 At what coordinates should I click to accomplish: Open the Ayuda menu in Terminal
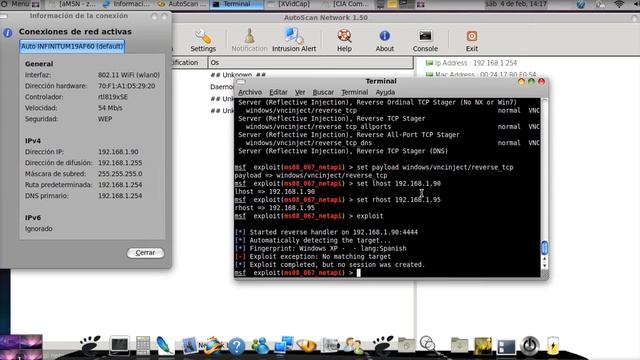pyautogui.click(x=385, y=92)
